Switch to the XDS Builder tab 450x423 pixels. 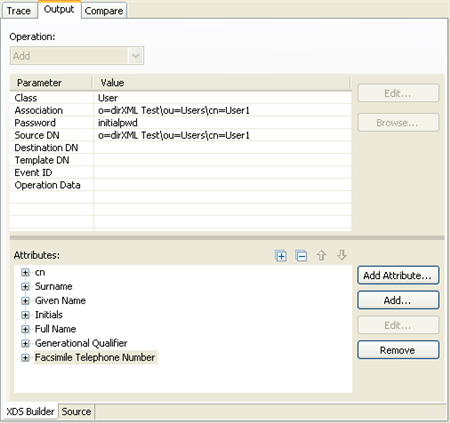tap(30, 412)
